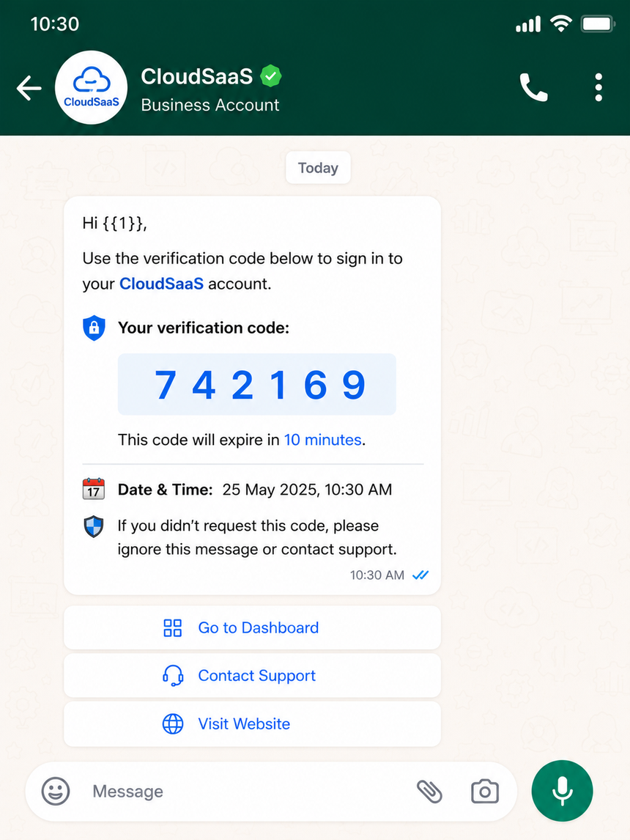Tap the 10:30 status bar clock
Screen dimensions: 630x840
[55, 24]
